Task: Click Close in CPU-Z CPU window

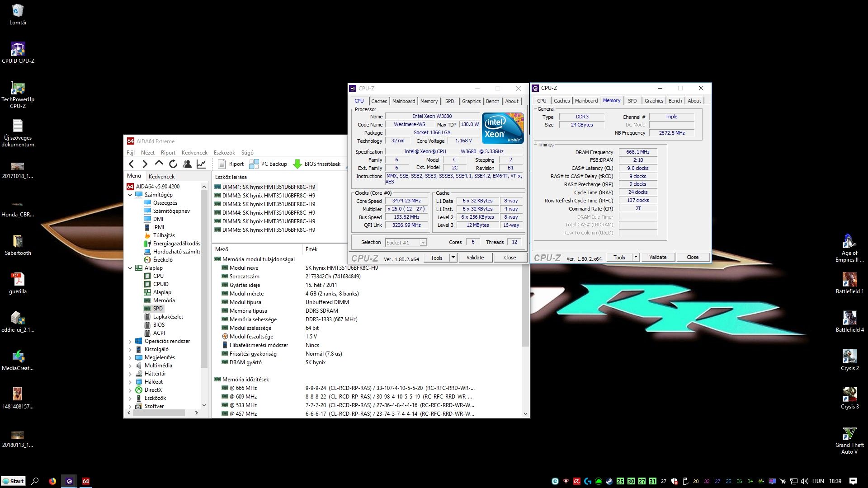Action: tap(510, 258)
